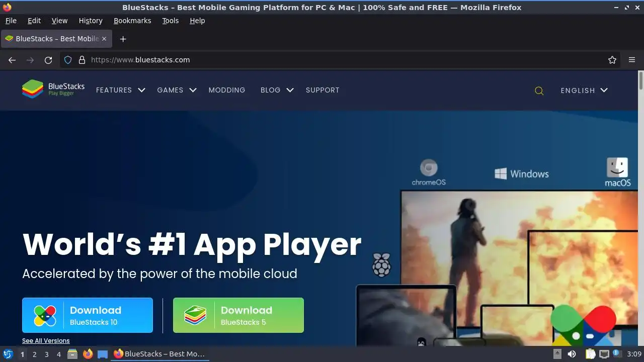The width and height of the screenshot is (644, 362).
Task: Open the SUPPORT nav link
Action: (x=323, y=90)
